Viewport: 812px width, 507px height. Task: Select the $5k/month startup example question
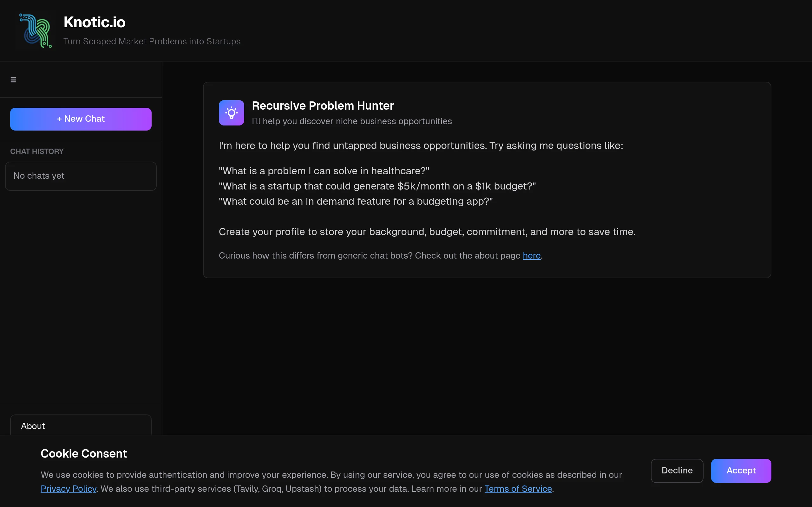(x=377, y=186)
